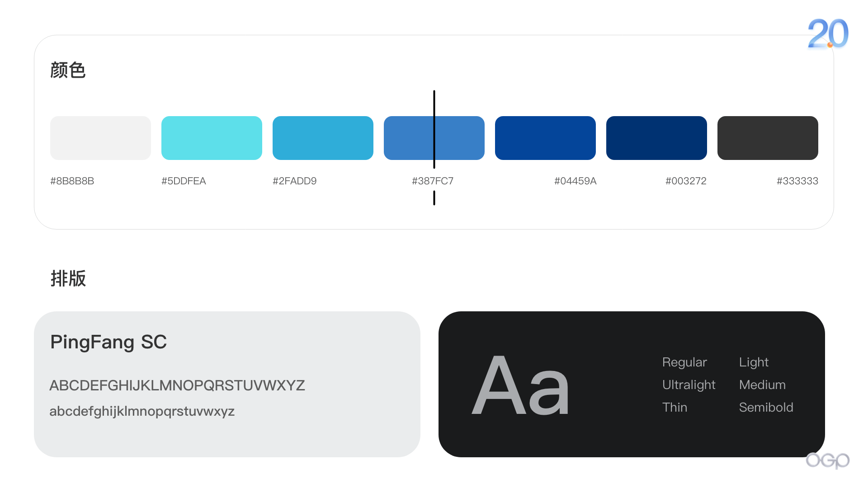Click the Light font weight label

pyautogui.click(x=754, y=362)
